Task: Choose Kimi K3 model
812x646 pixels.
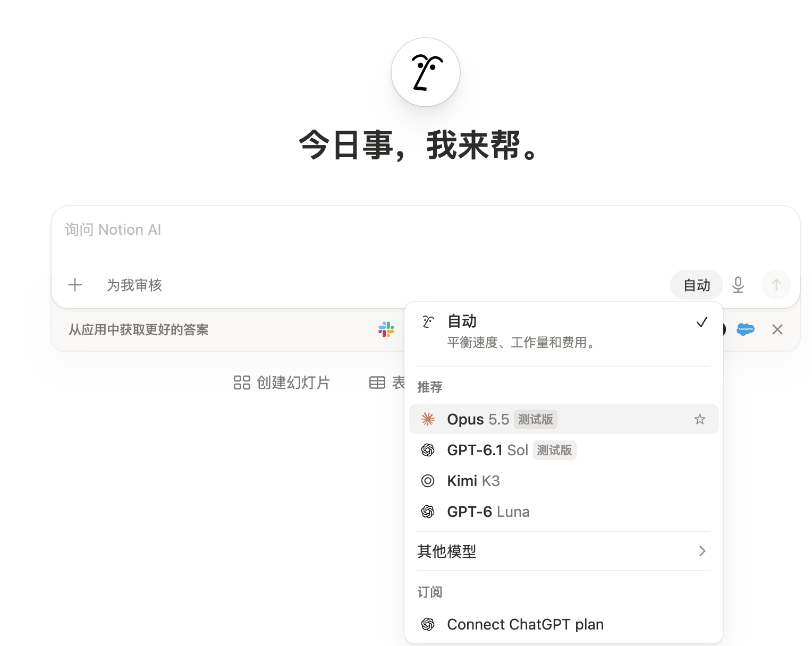Action: [x=564, y=481]
